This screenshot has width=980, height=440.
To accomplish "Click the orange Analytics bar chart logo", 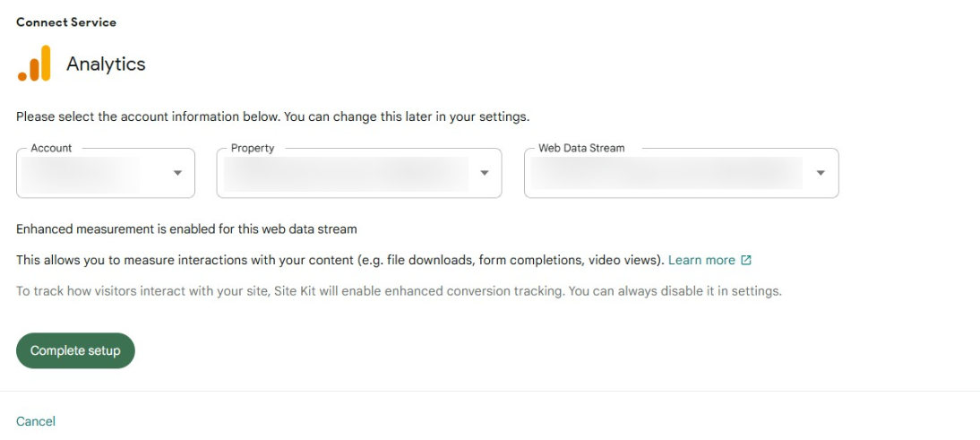I will pos(34,63).
